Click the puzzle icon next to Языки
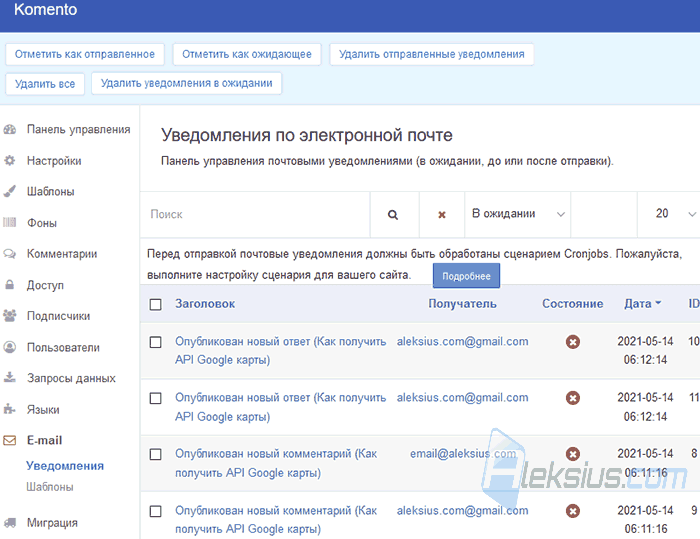The height and width of the screenshot is (539, 700). click(10, 409)
